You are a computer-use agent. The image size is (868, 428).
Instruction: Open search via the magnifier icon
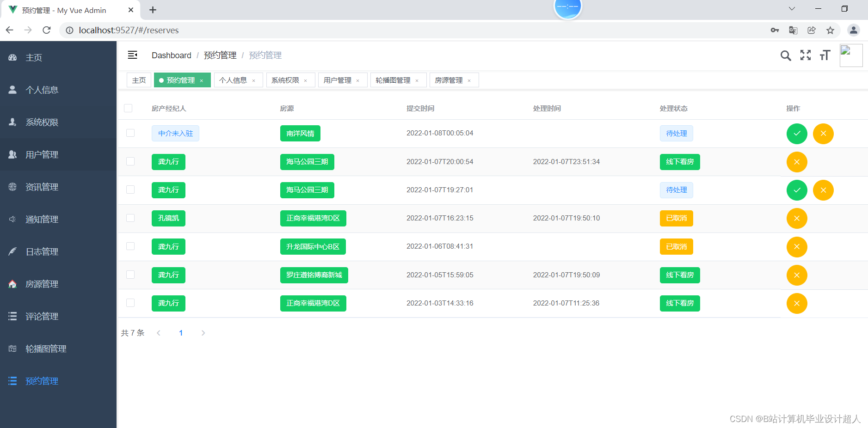[786, 55]
